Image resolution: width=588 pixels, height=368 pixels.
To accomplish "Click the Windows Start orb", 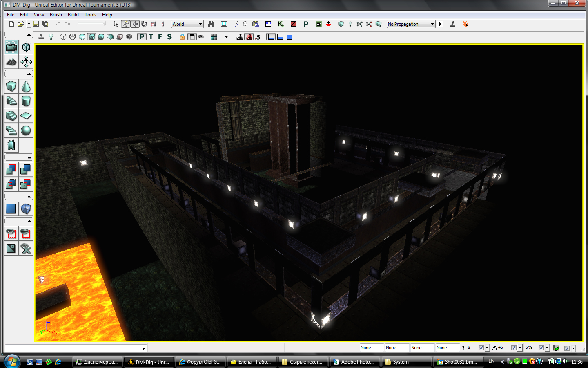I will [12, 362].
